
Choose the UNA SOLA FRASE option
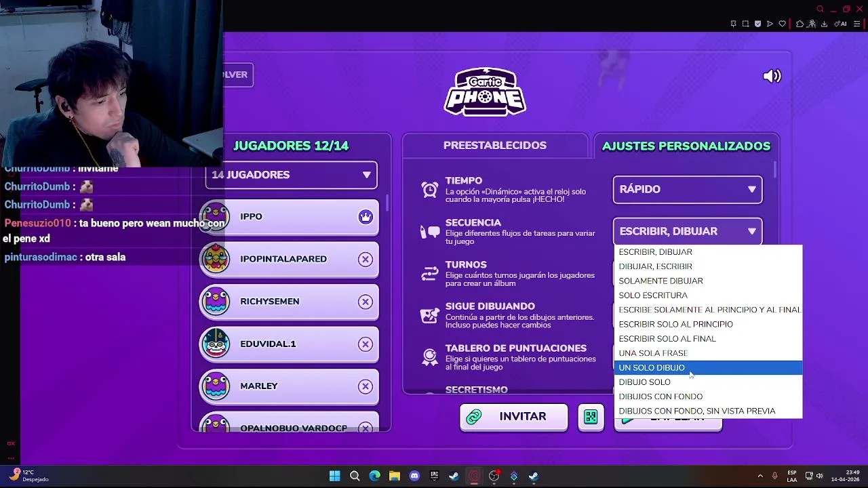pyautogui.click(x=708, y=353)
